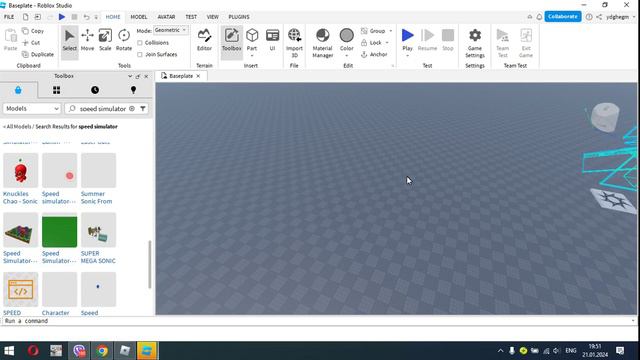Open the Windows Start menu

click(9, 351)
